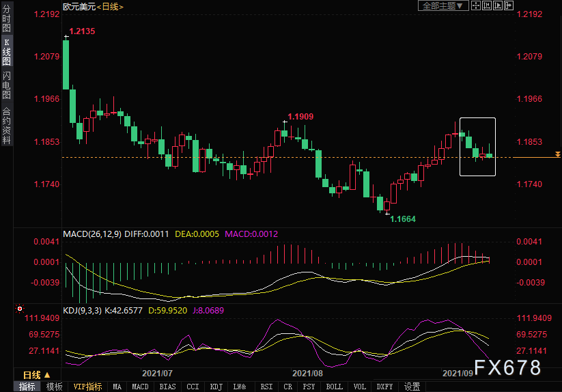This screenshot has width=562, height=392.
Task: Open the 闪电图 side tab
Action: [x=6, y=85]
